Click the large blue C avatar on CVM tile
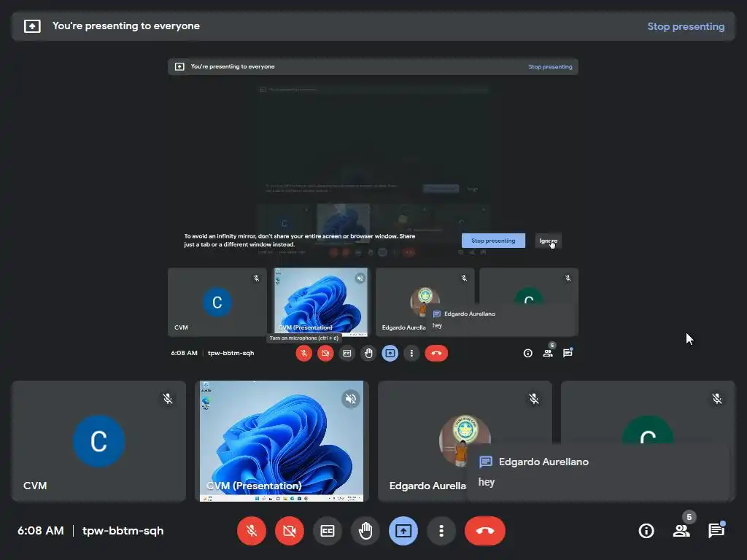The image size is (747, 560). (x=98, y=441)
